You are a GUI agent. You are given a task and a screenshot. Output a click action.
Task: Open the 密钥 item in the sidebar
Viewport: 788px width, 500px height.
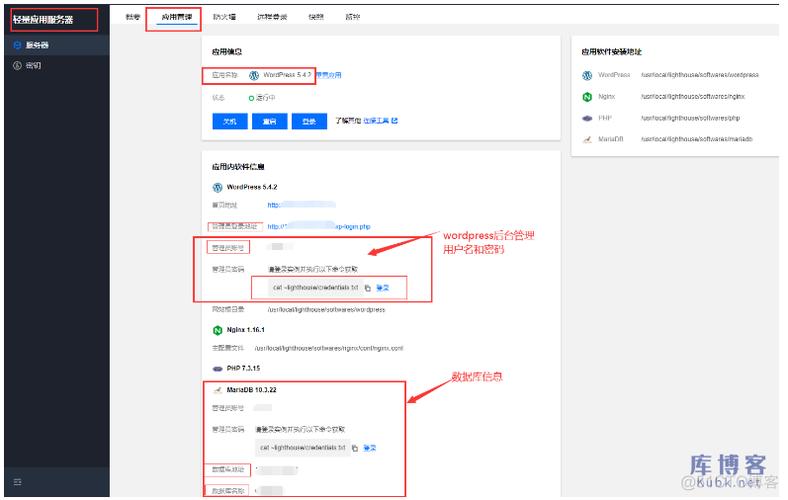(x=56, y=65)
